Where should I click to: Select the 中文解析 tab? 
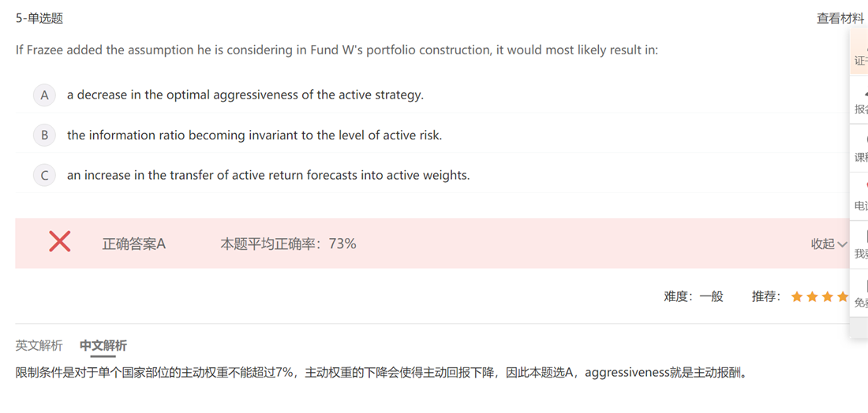103,345
